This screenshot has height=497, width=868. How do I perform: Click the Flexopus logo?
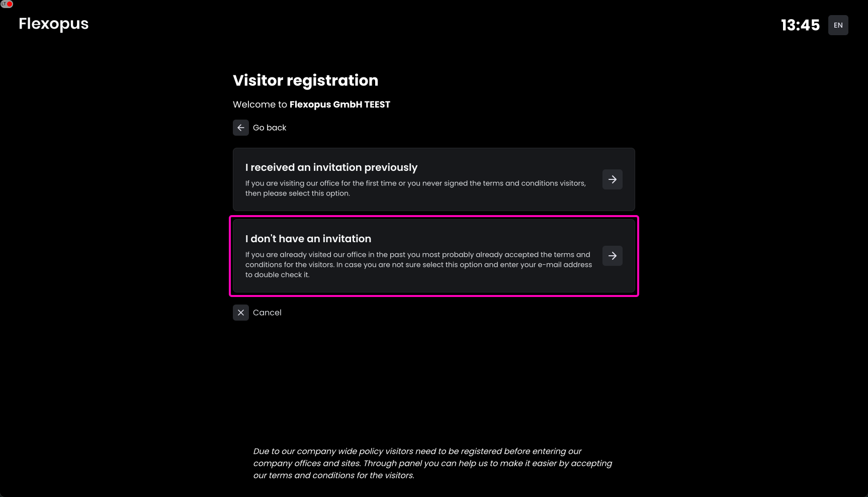tap(54, 24)
